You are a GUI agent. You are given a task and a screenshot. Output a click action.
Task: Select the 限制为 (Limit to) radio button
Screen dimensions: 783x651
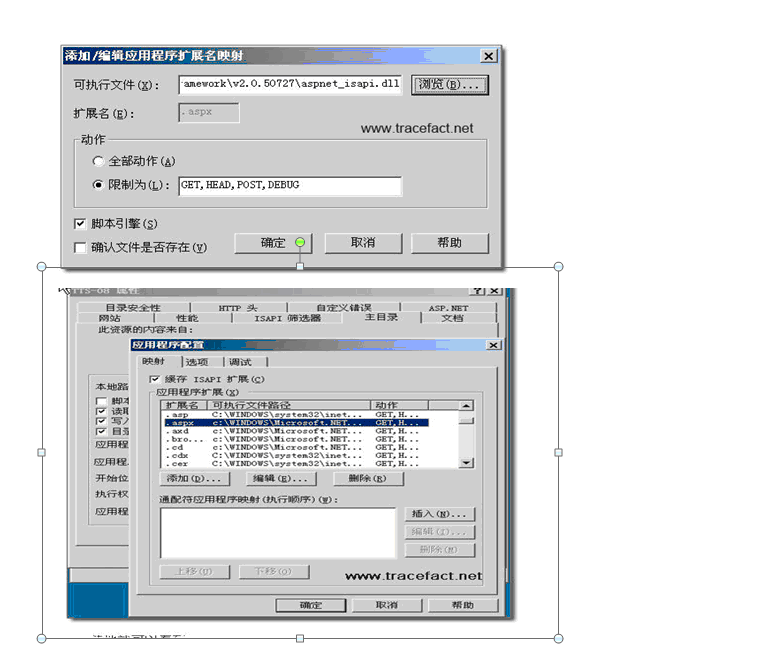point(98,185)
